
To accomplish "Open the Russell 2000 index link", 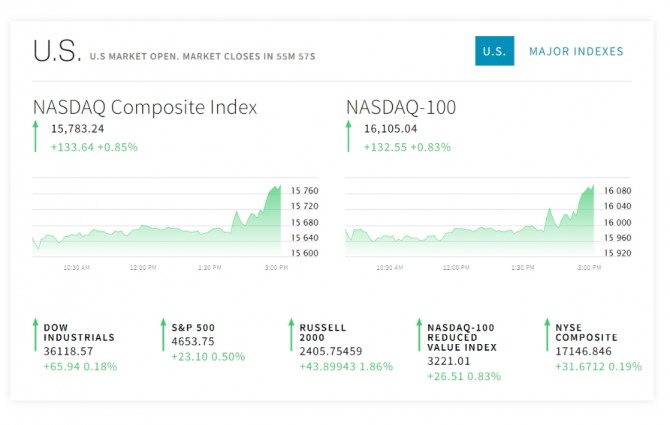I will pos(323,332).
